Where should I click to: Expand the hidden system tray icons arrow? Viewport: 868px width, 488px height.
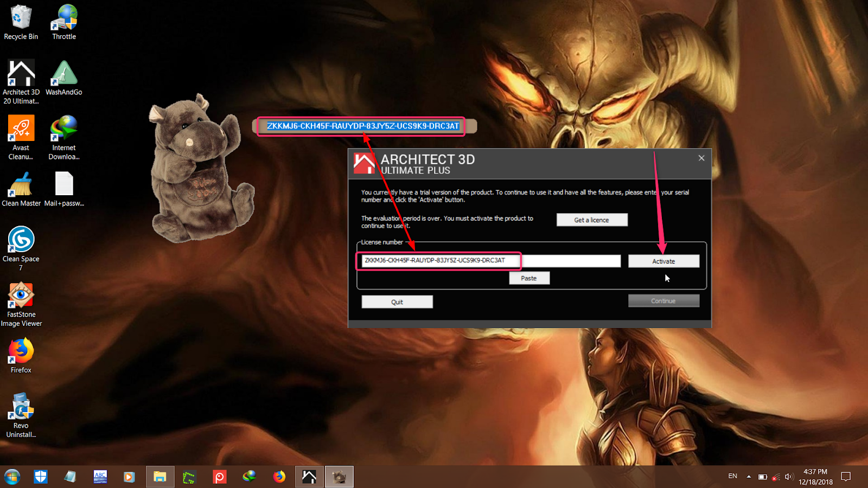(x=749, y=477)
